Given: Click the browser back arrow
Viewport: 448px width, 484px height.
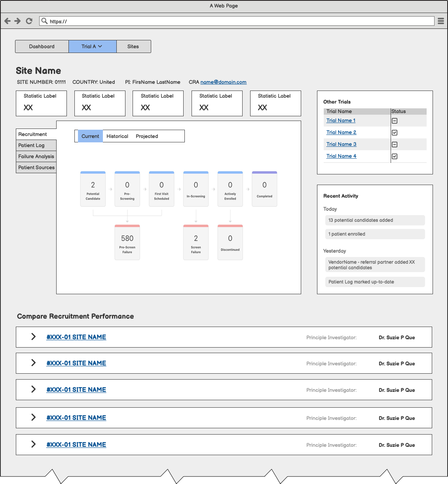Looking at the screenshot, I should [7, 21].
